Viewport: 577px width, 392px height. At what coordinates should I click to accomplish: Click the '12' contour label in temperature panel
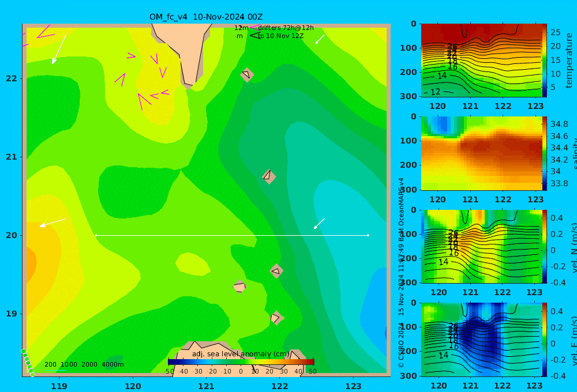point(435,92)
